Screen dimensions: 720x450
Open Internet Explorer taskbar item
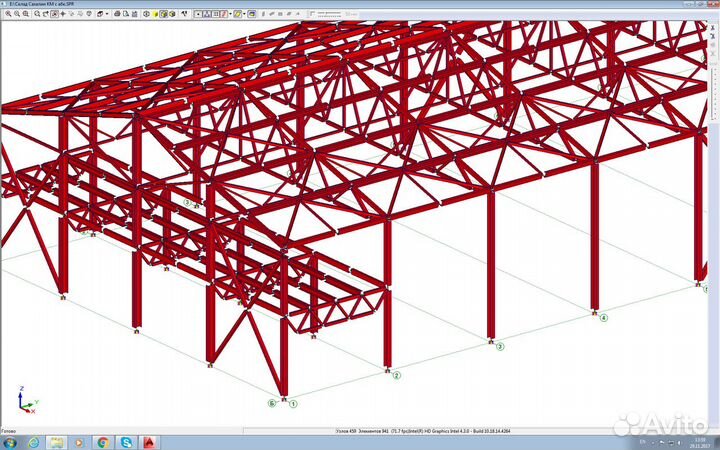pos(33,442)
